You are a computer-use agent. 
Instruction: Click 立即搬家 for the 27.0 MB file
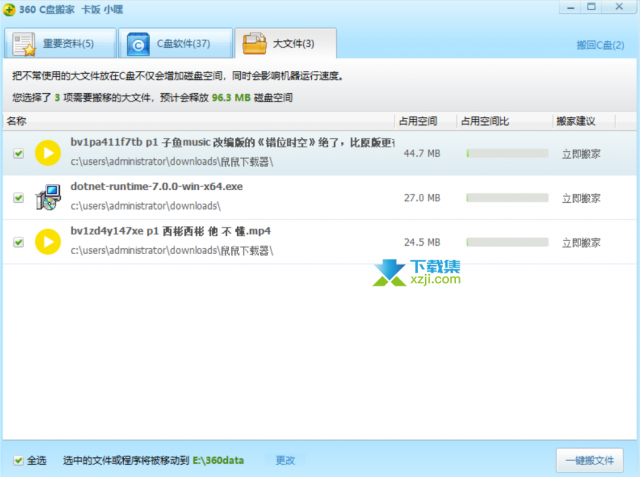tap(581, 198)
